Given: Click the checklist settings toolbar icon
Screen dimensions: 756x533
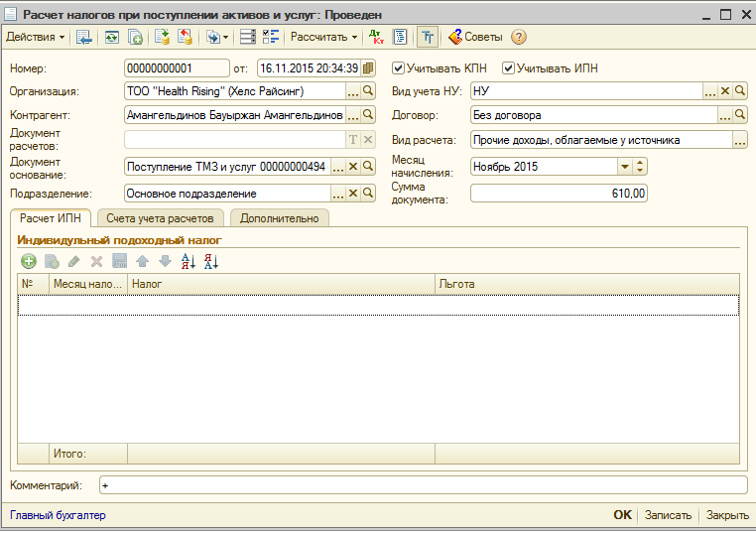Looking at the screenshot, I should point(271,37).
